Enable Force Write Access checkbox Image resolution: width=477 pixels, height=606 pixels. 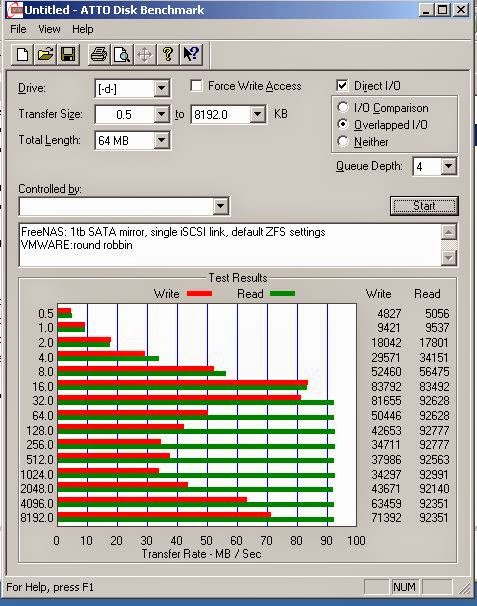tap(196, 85)
